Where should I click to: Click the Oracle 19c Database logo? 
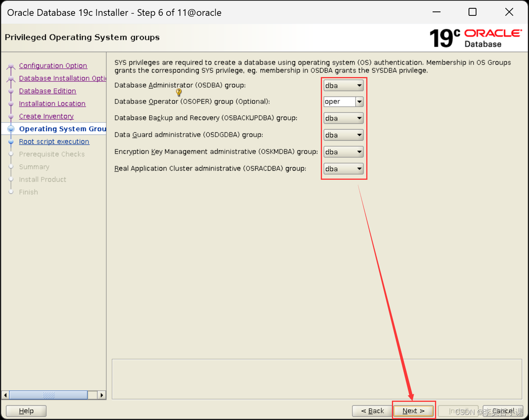click(x=476, y=38)
